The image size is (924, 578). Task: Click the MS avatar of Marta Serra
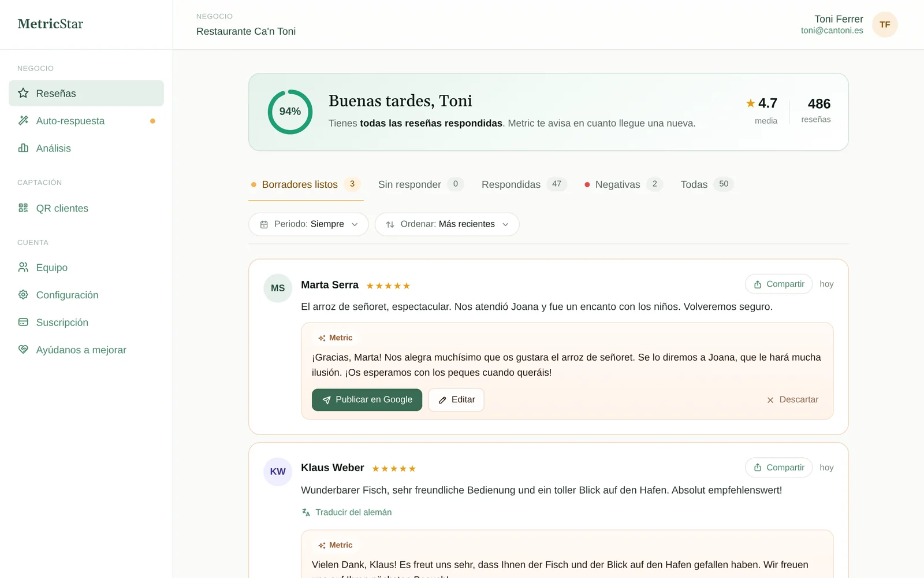278,288
